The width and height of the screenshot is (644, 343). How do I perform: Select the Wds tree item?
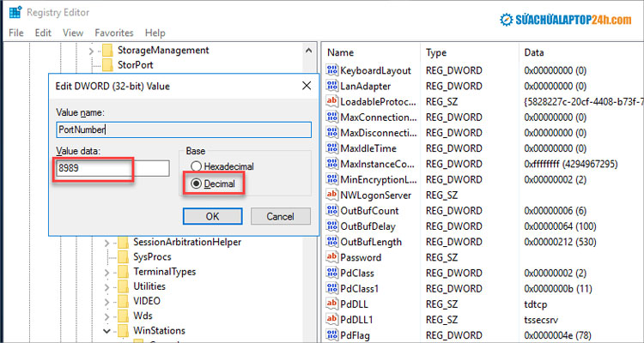pyautogui.click(x=143, y=316)
